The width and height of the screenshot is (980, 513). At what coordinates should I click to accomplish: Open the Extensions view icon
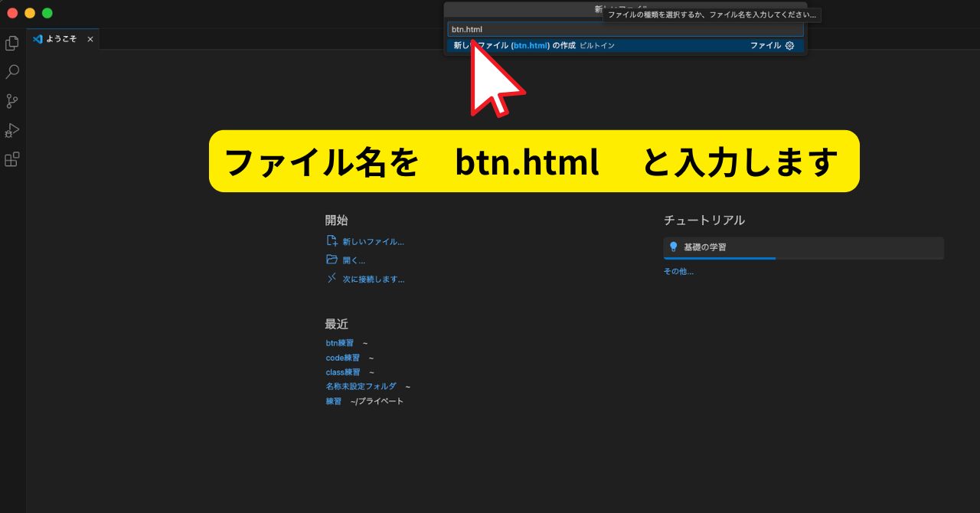[x=11, y=159]
